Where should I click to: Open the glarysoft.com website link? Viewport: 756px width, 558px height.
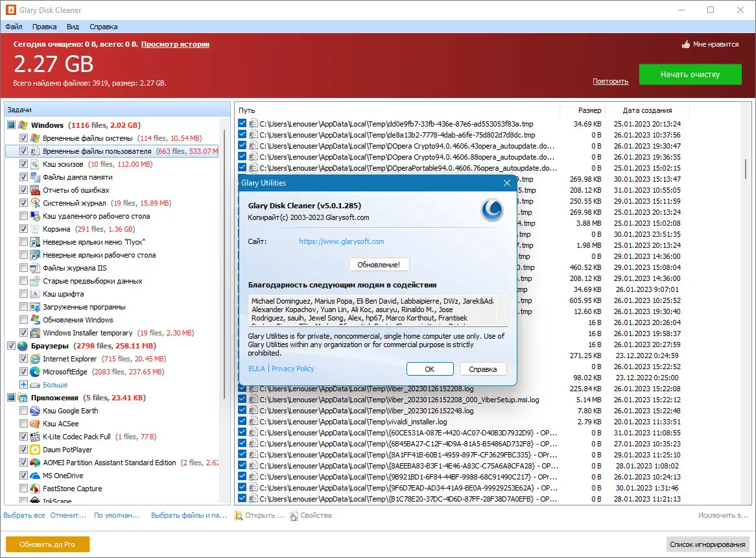pyautogui.click(x=341, y=241)
